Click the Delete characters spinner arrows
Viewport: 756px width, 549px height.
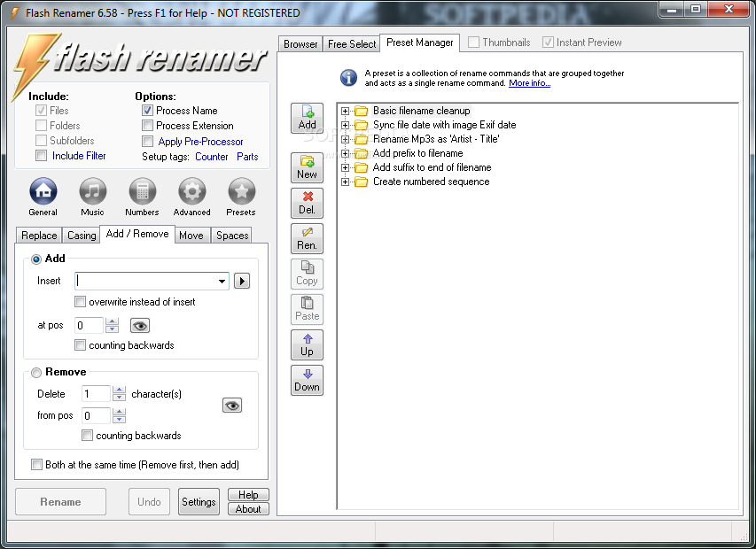[x=119, y=394]
